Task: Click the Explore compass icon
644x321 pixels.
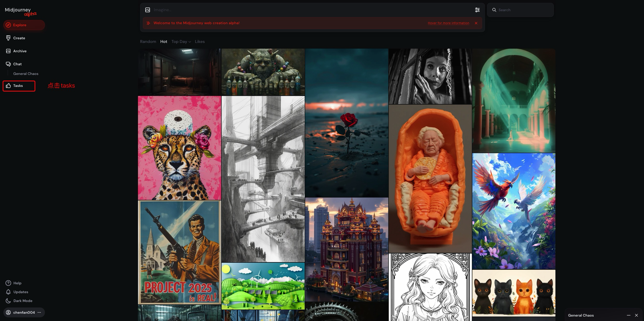Action: (8, 25)
